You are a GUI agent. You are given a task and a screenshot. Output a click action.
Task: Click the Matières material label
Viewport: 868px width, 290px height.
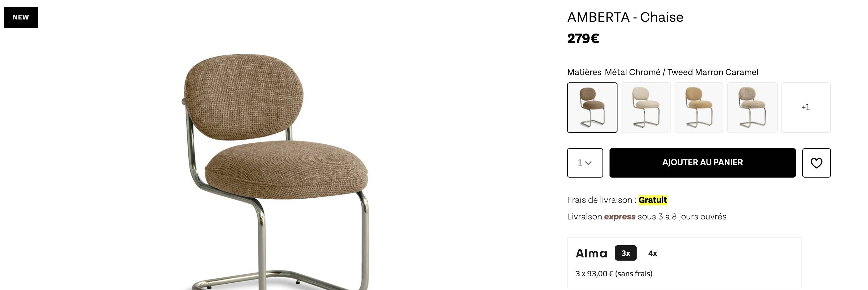(584, 72)
